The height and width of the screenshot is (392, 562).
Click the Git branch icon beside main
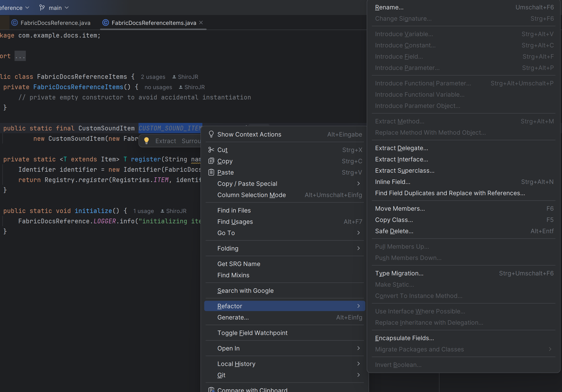[41, 8]
